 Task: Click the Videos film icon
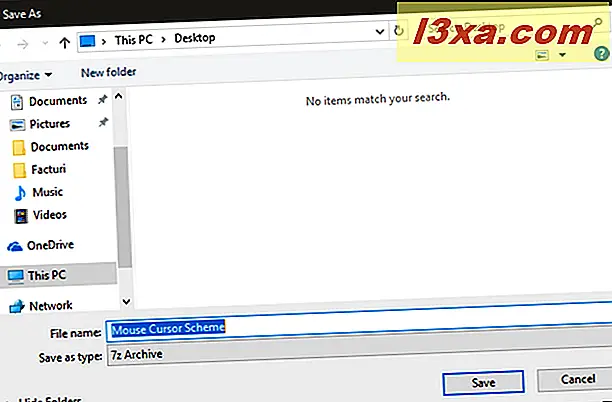point(21,216)
